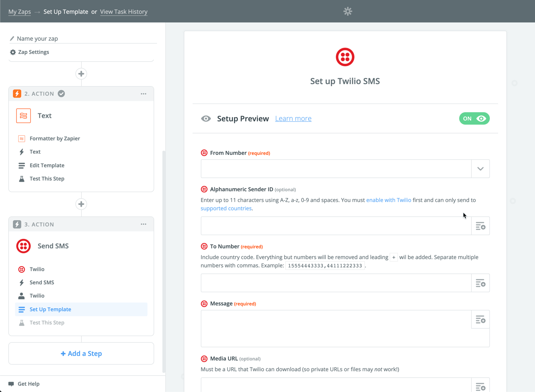This screenshot has height=392, width=535.
Task: Click the left sidebar scrollbar
Action: [x=164, y=262]
